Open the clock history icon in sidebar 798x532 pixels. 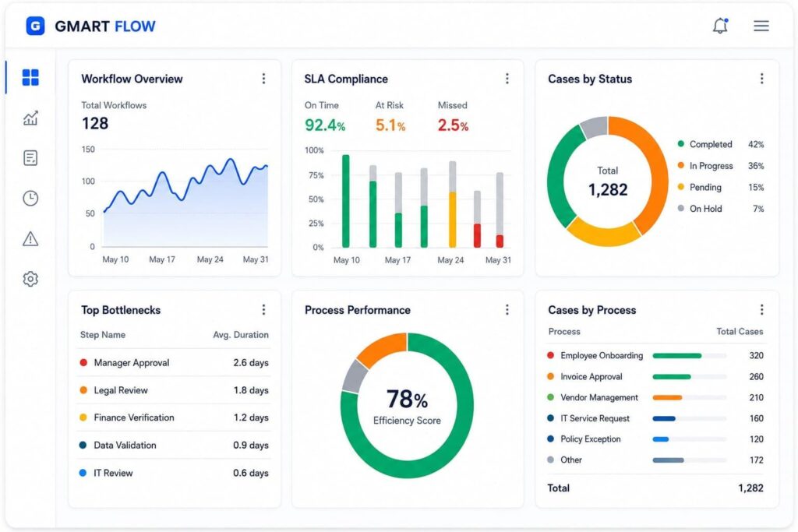pyautogui.click(x=30, y=199)
